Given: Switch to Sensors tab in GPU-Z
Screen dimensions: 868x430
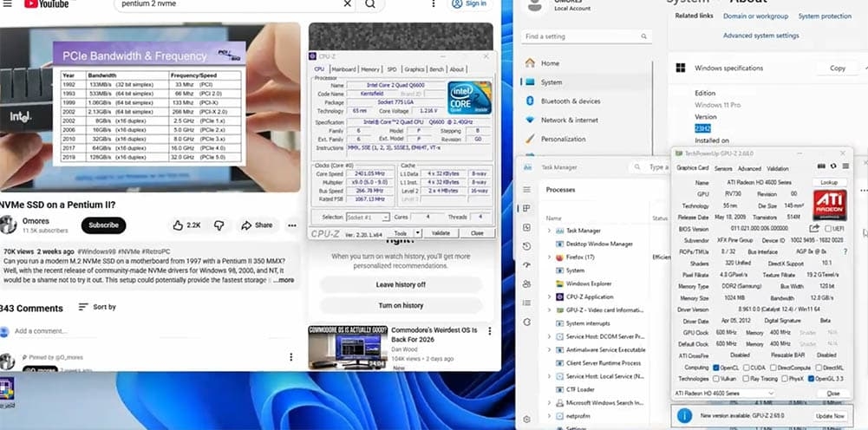Looking at the screenshot, I should pos(723,168).
